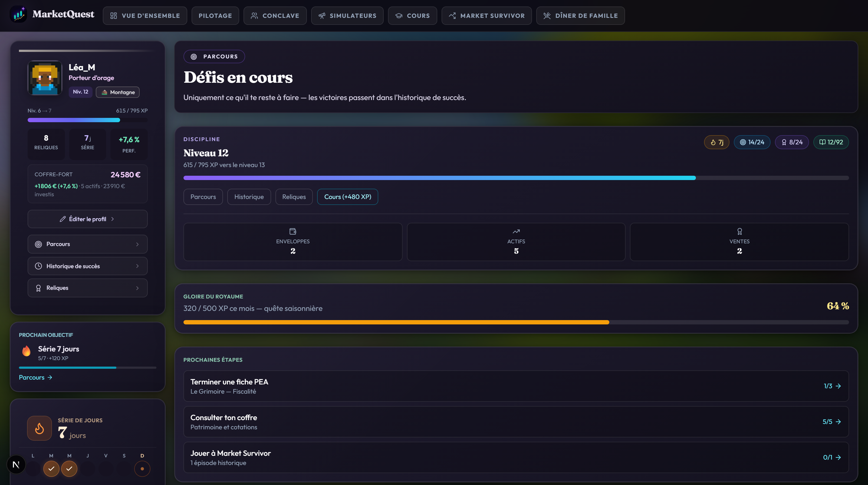Image resolution: width=868 pixels, height=485 pixels.
Task: Expand the sidebar Reliques chevron
Action: (137, 288)
